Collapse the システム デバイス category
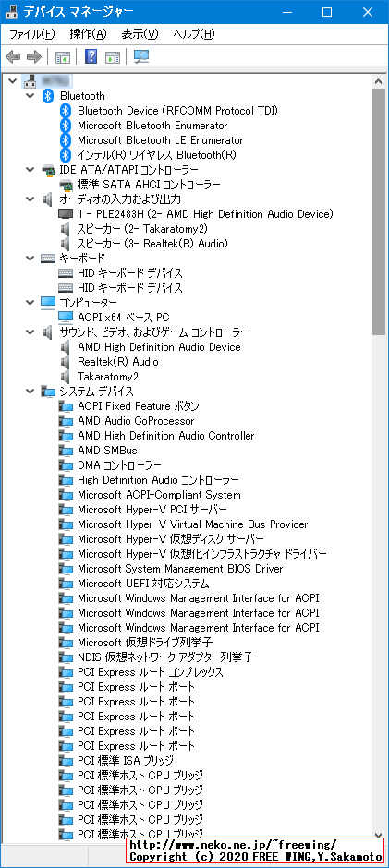Screen dimensions: 389x868 (x=30, y=392)
